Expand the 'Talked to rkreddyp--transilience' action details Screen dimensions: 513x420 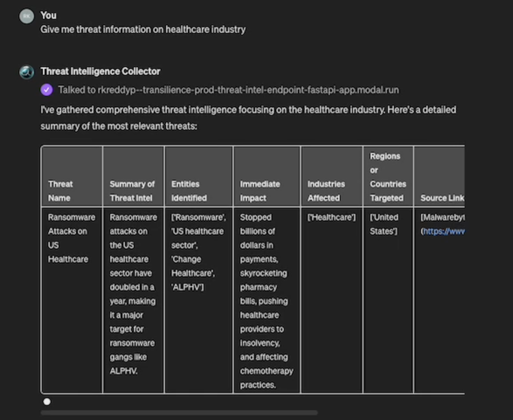tap(228, 90)
